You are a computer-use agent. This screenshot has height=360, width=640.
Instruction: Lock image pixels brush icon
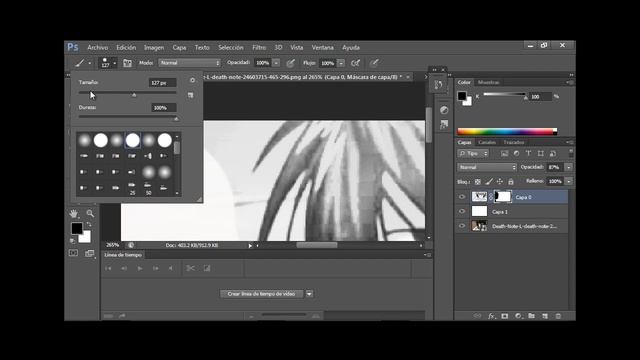point(489,182)
